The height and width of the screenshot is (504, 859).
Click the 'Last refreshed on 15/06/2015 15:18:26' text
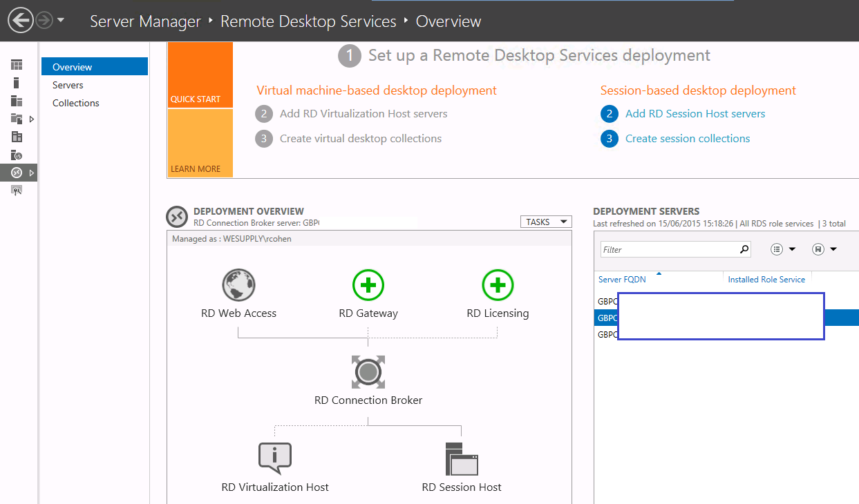(x=663, y=224)
